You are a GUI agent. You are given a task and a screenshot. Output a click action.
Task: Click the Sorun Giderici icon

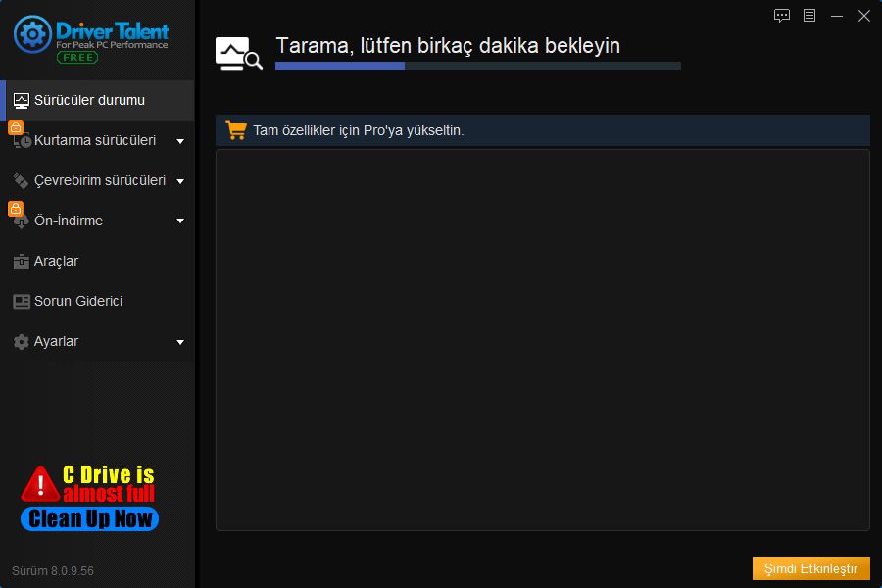tap(22, 302)
